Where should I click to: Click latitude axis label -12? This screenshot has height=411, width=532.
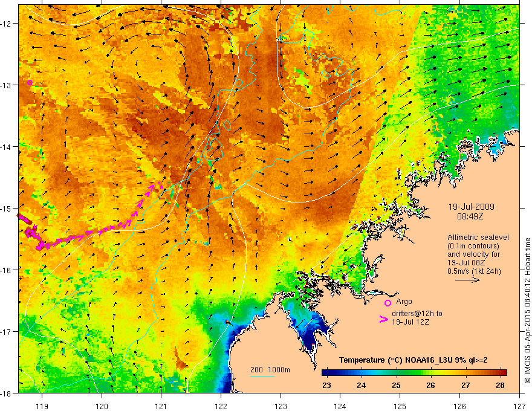[7, 24]
